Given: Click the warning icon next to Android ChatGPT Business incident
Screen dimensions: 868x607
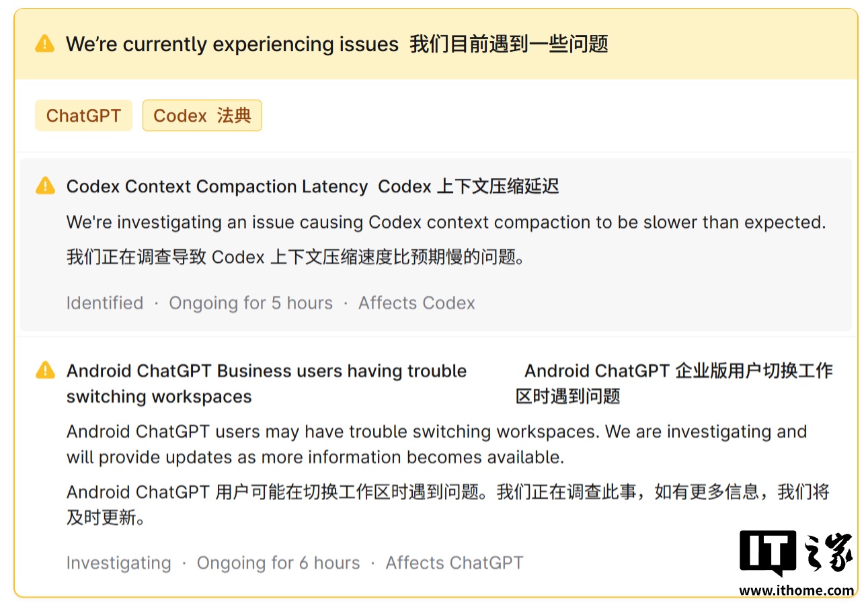Looking at the screenshot, I should [45, 370].
